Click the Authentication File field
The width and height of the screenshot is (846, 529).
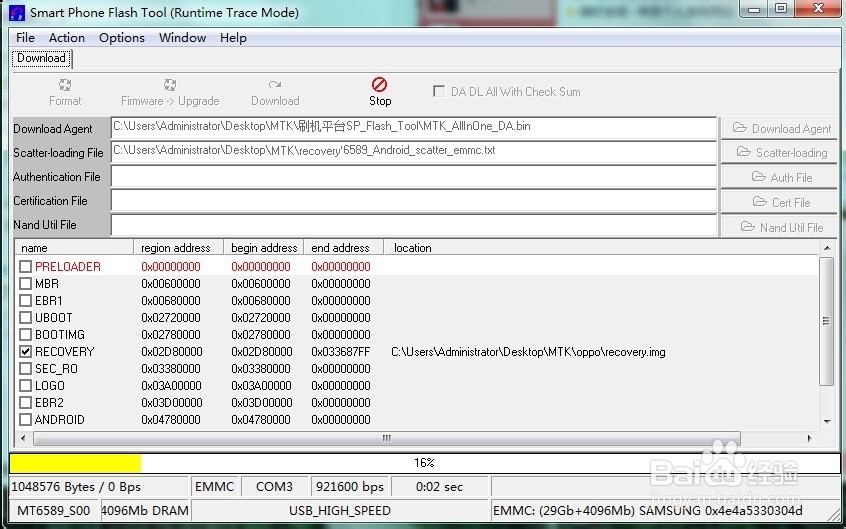coord(414,177)
